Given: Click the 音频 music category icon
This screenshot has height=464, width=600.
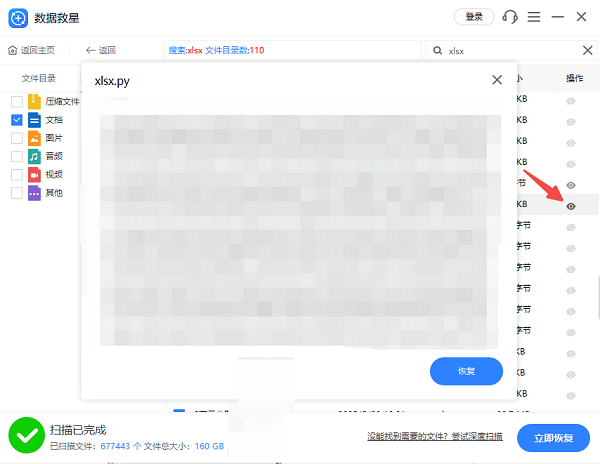Looking at the screenshot, I should click(x=34, y=156).
